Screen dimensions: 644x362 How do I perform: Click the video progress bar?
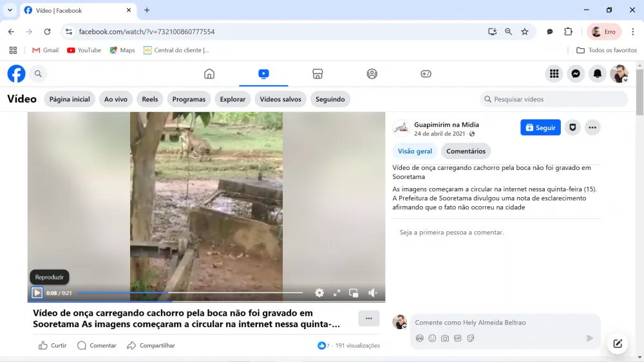(190, 293)
